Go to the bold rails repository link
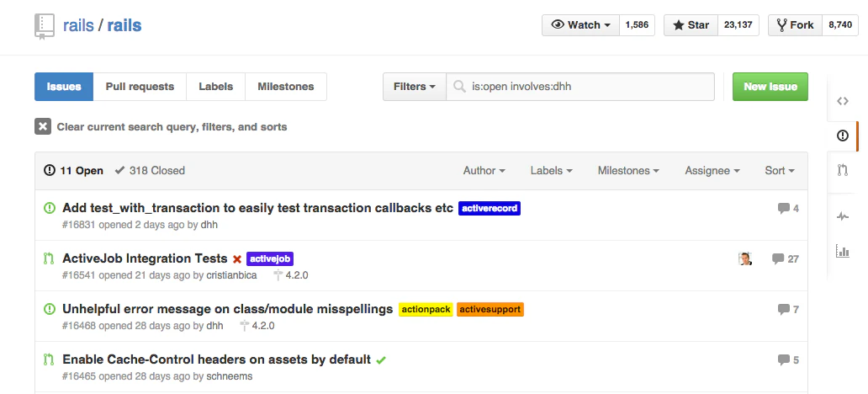The height and width of the screenshot is (394, 868). pos(124,25)
